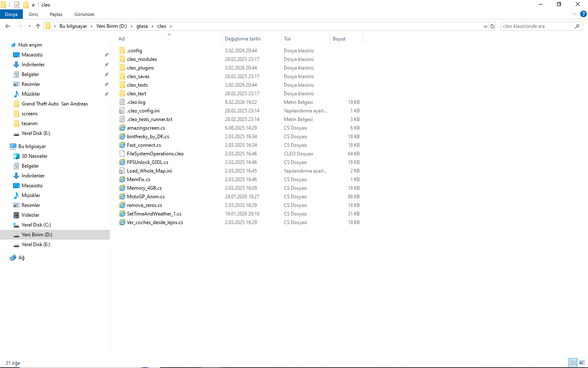Open the Help question mark icon
This screenshot has height=368, width=588.
point(584,14)
